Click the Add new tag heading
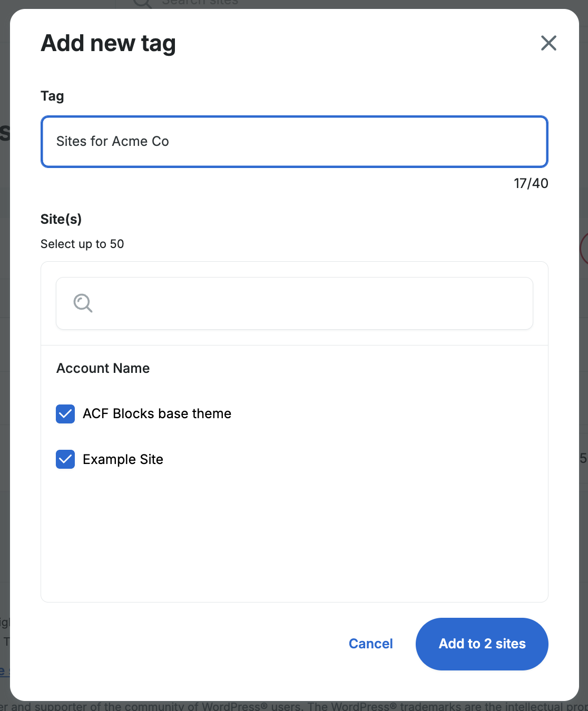 109,43
